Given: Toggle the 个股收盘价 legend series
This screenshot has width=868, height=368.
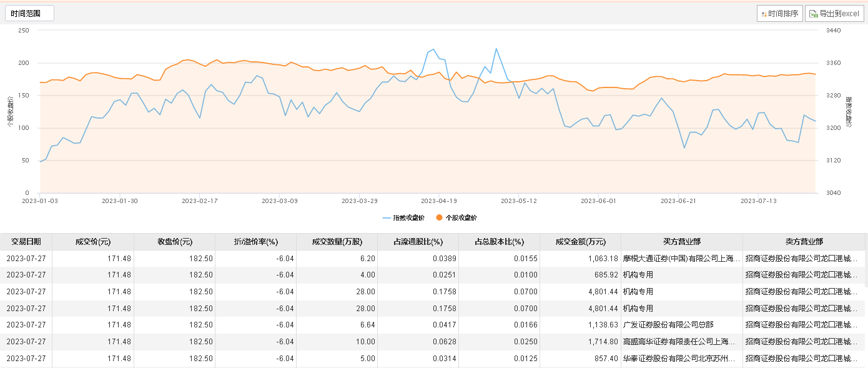Looking at the screenshot, I should coord(456,218).
